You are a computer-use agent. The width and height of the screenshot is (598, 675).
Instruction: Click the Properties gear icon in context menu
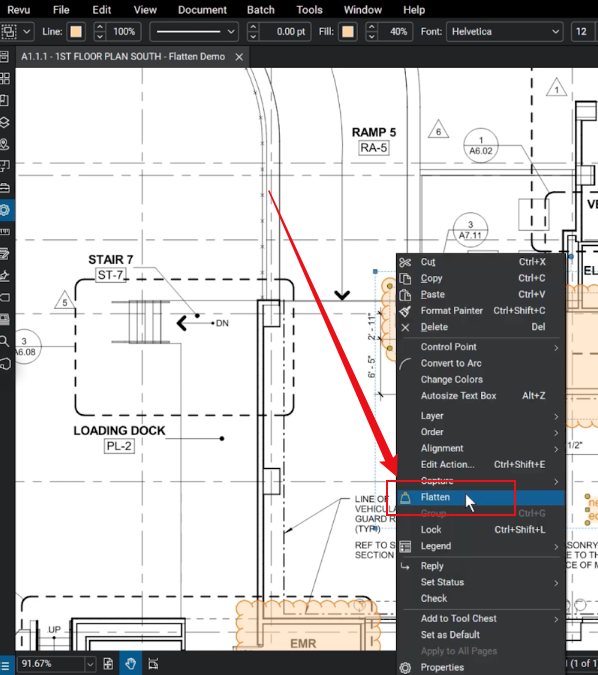click(405, 668)
